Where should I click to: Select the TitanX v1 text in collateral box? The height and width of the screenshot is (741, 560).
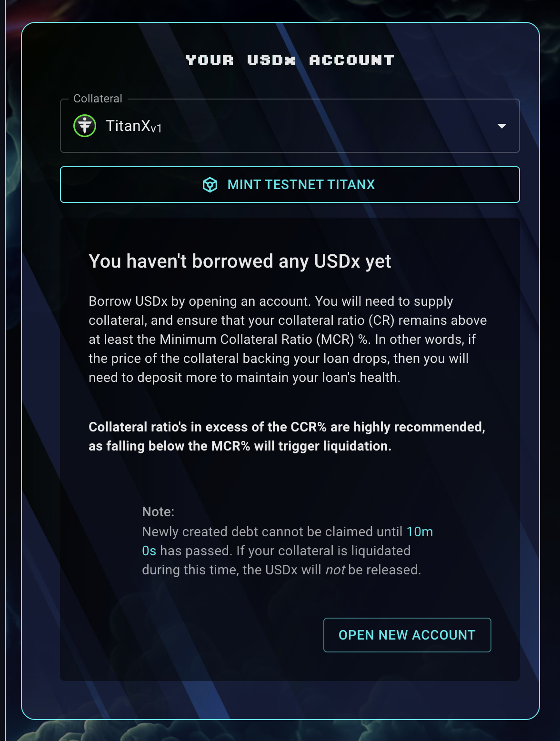click(134, 126)
